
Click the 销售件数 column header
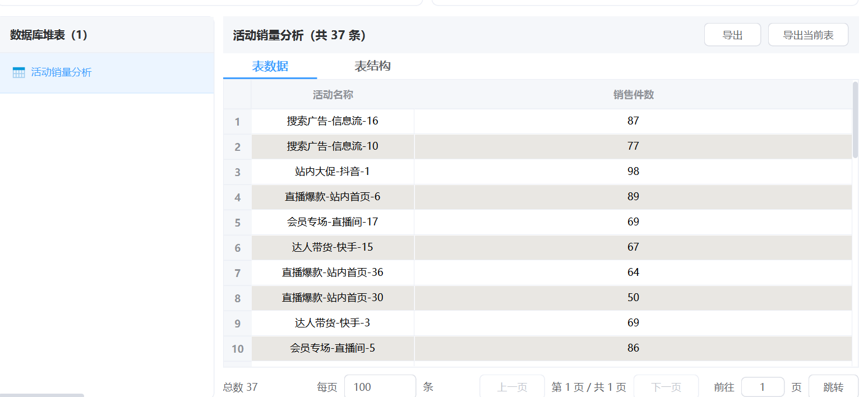pyautogui.click(x=633, y=95)
